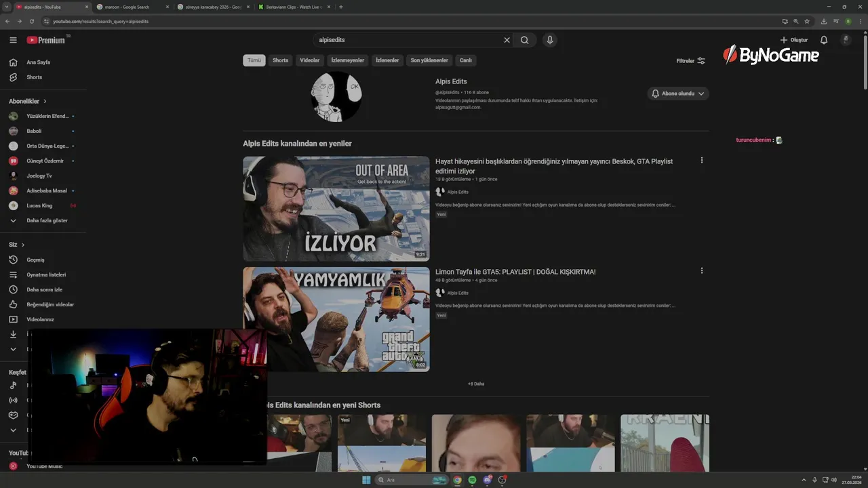Open YouTube Music in the sidebar

tap(44, 466)
